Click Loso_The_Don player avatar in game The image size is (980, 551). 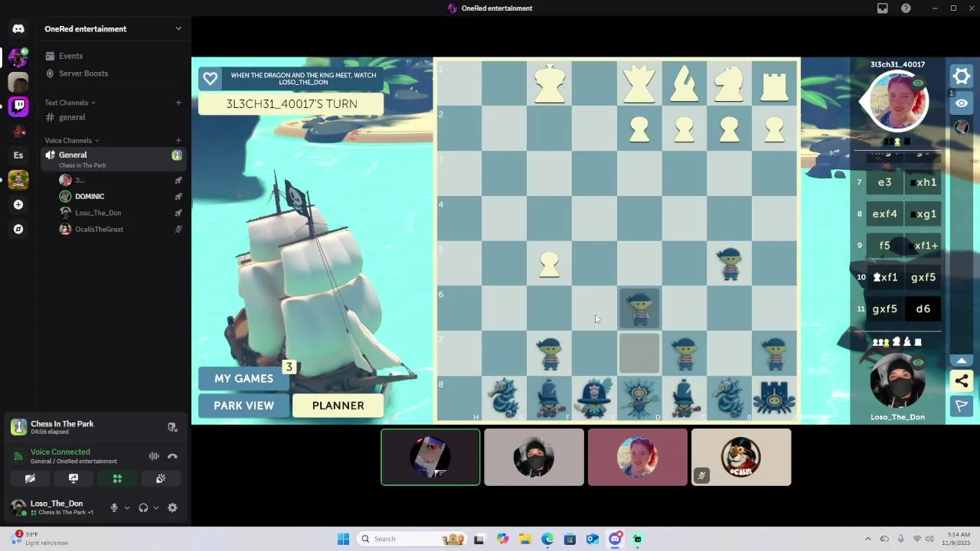click(x=897, y=381)
